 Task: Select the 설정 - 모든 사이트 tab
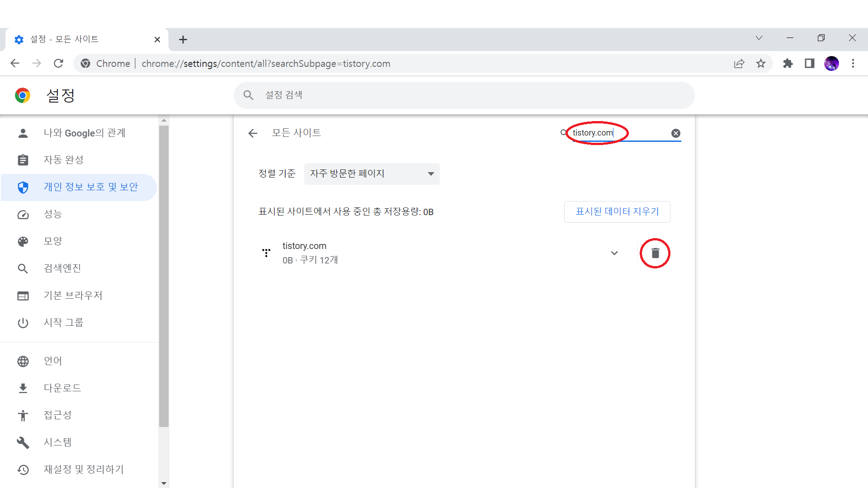87,39
